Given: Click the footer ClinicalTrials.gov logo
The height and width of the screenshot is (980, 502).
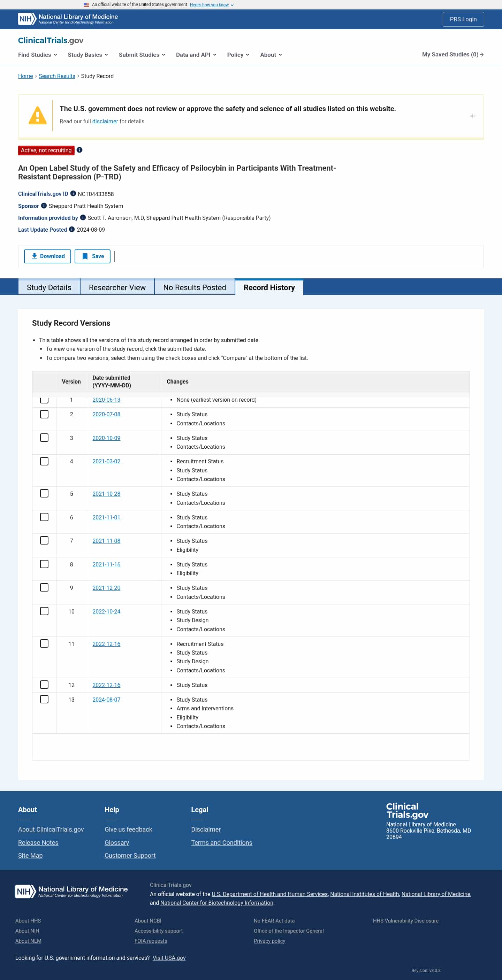Looking at the screenshot, I should point(407,810).
